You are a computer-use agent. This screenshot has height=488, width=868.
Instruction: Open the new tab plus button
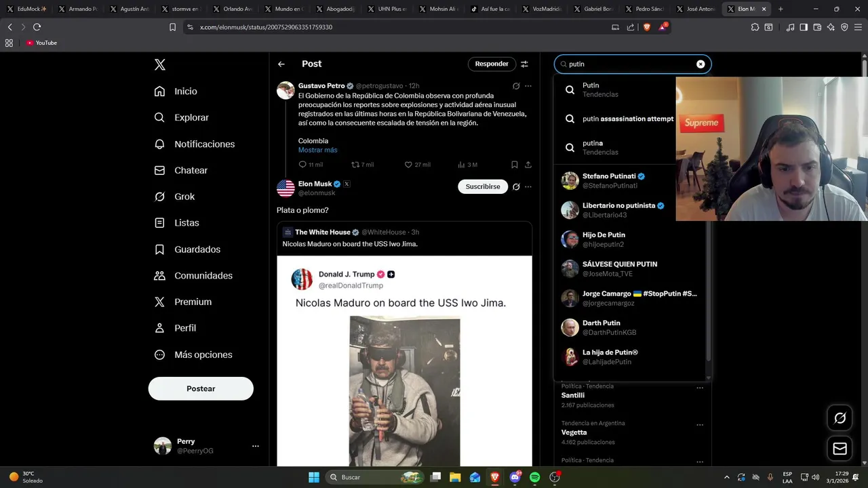(x=781, y=9)
